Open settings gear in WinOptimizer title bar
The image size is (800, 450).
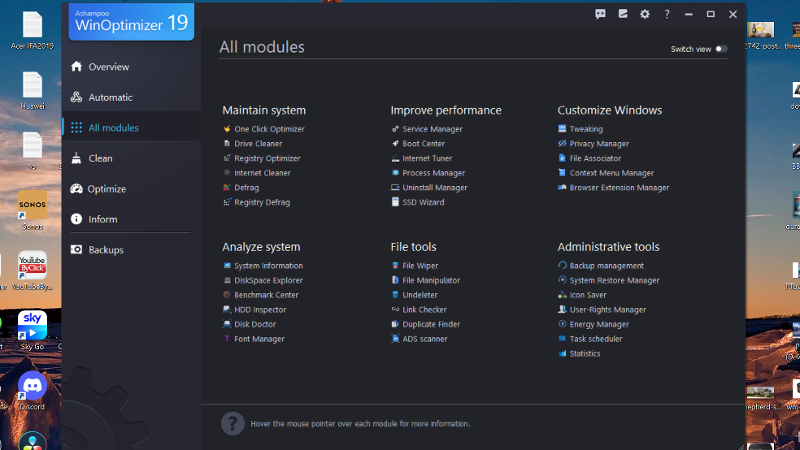coord(645,14)
